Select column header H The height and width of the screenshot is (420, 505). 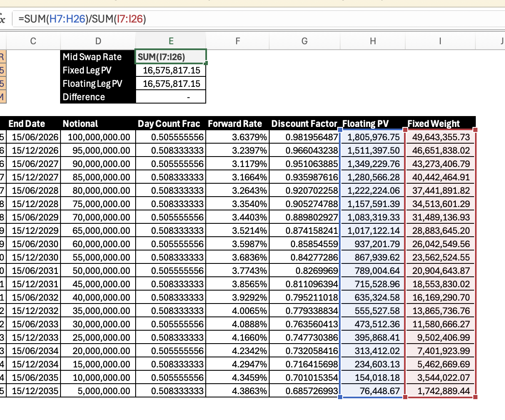(373, 40)
